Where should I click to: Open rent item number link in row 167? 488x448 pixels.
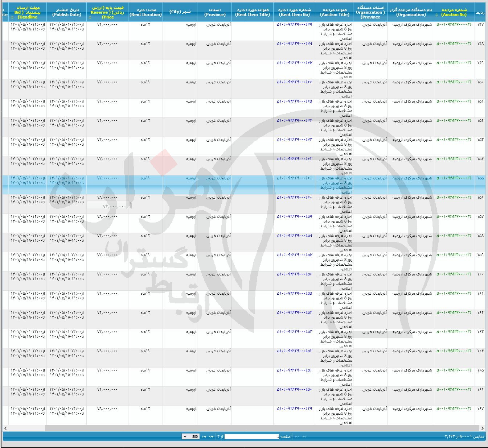tap(294, 408)
